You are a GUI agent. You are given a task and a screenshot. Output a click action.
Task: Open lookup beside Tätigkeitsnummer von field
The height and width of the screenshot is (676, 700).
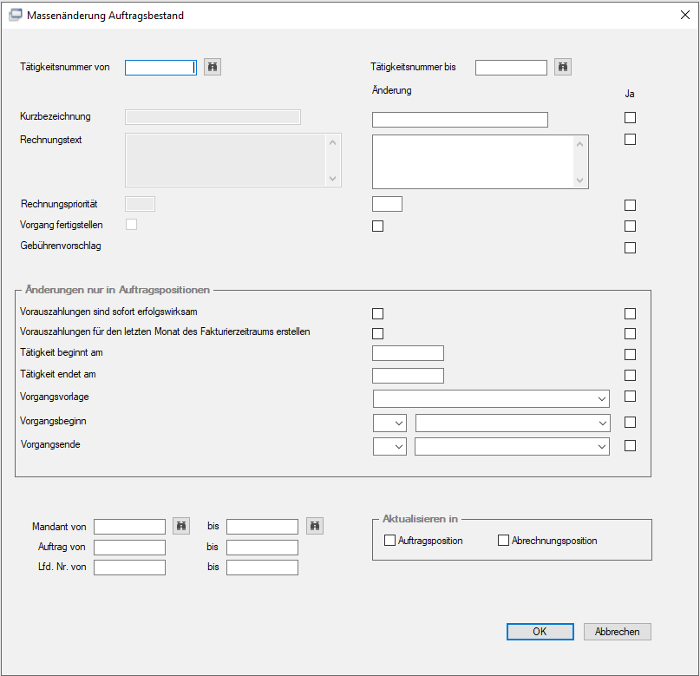212,67
